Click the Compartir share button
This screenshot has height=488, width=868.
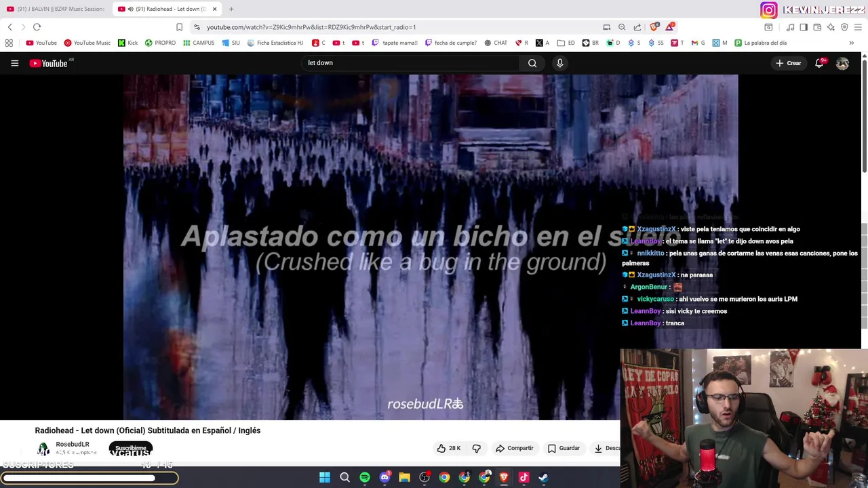[x=514, y=448]
